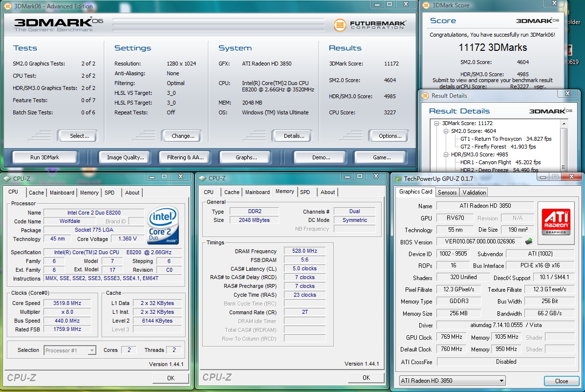Collapse the SM2.0 Score tree node

tap(446, 131)
